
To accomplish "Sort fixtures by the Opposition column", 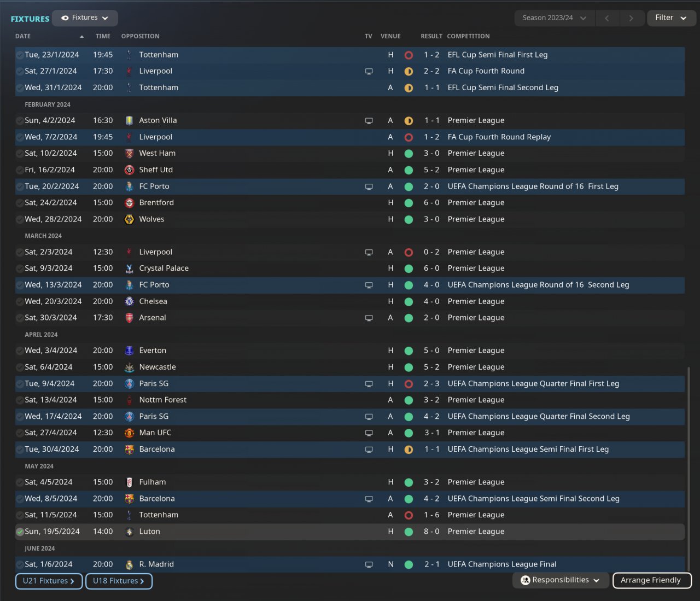I will pos(141,36).
